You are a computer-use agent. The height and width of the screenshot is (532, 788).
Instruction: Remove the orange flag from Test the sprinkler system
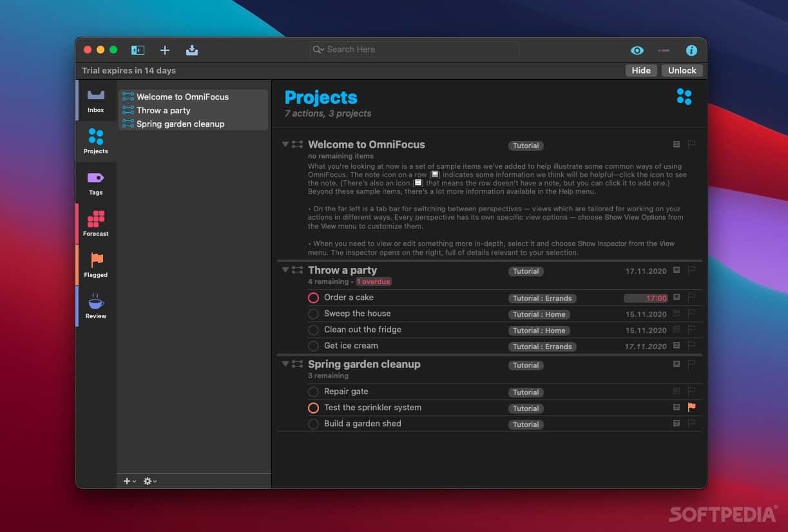coord(691,407)
